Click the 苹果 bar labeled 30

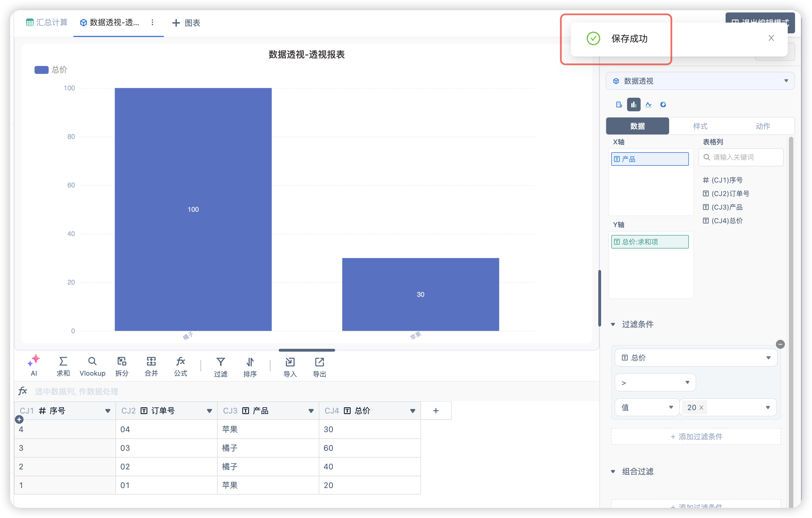point(420,294)
